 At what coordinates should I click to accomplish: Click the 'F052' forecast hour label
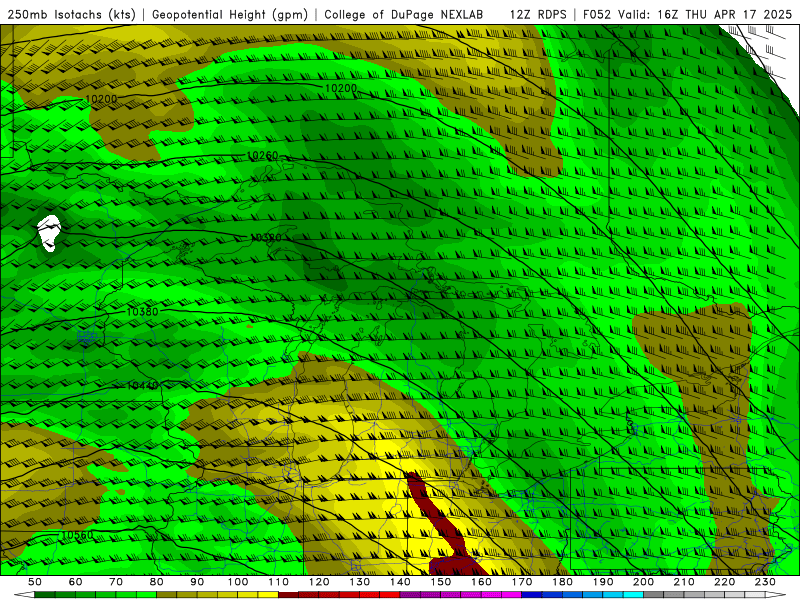598,14
